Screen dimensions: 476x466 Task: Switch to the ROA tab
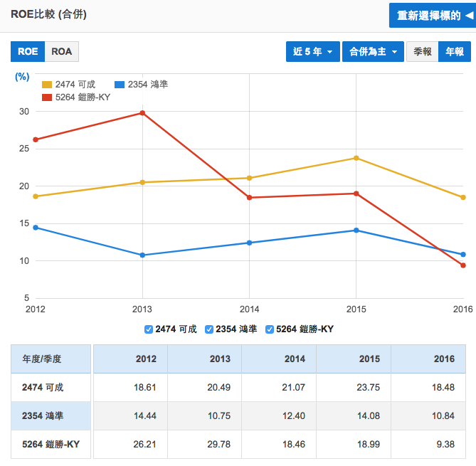pyautogui.click(x=62, y=52)
